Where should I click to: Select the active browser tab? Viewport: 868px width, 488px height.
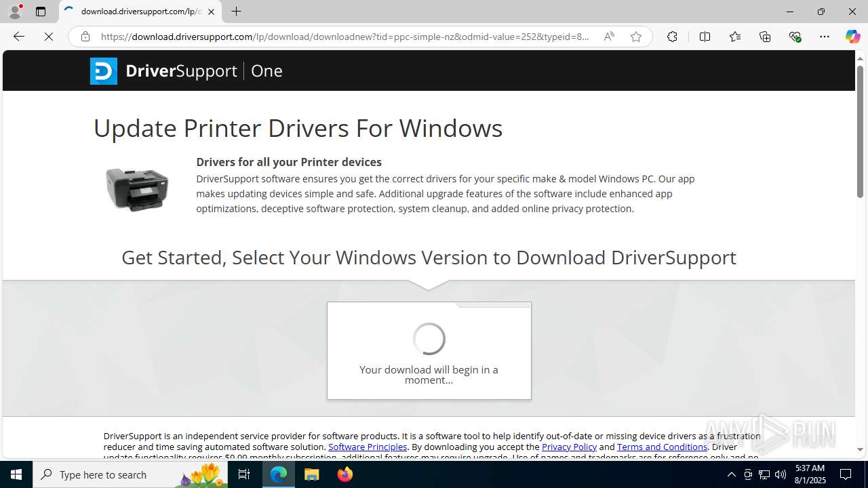tap(140, 12)
